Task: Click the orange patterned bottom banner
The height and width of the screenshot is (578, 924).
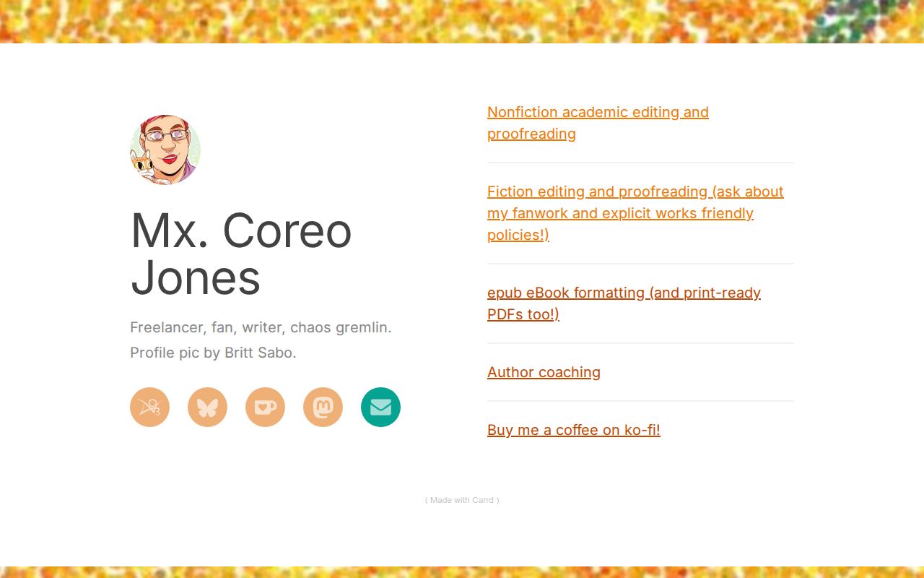Action: click(x=462, y=571)
